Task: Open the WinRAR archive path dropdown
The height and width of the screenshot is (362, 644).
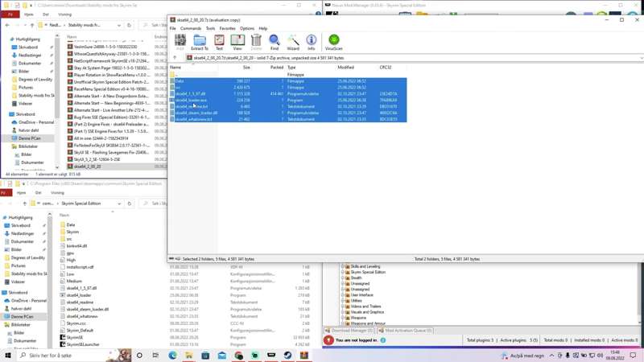Action: tap(641, 58)
